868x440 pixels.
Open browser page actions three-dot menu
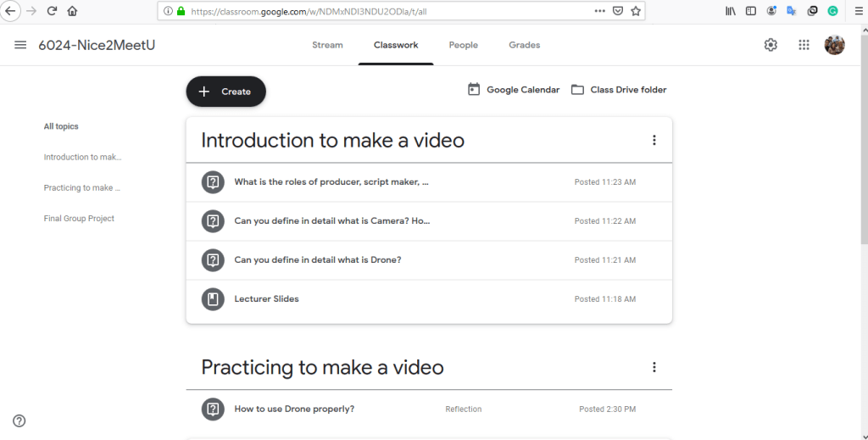point(599,11)
